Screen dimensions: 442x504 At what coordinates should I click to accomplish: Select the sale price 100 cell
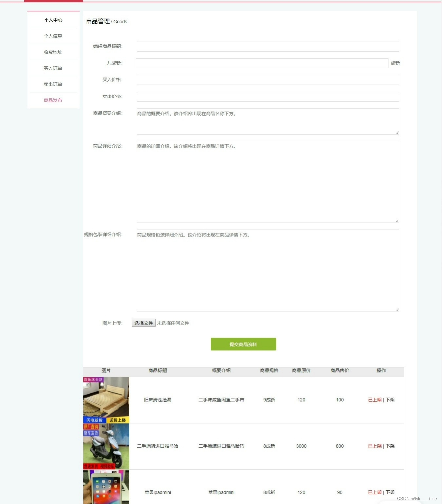click(x=340, y=400)
